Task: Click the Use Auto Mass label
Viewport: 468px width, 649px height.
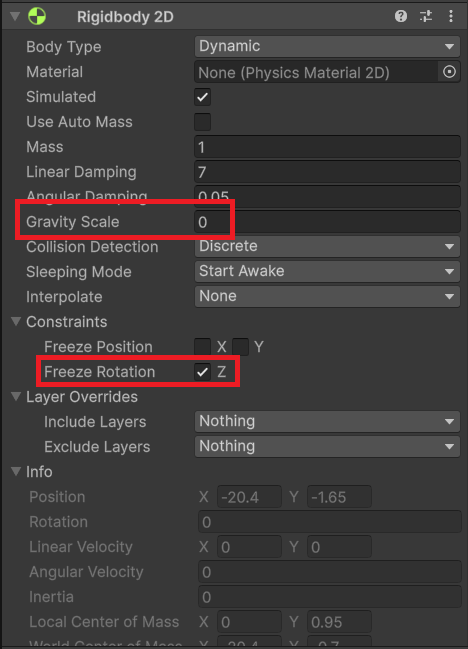Action: tap(79, 122)
